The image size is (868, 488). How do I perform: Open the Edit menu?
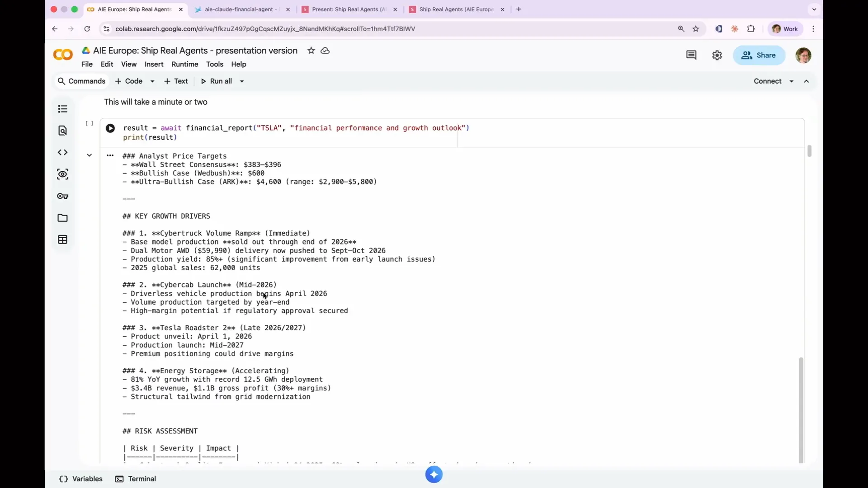pos(107,64)
